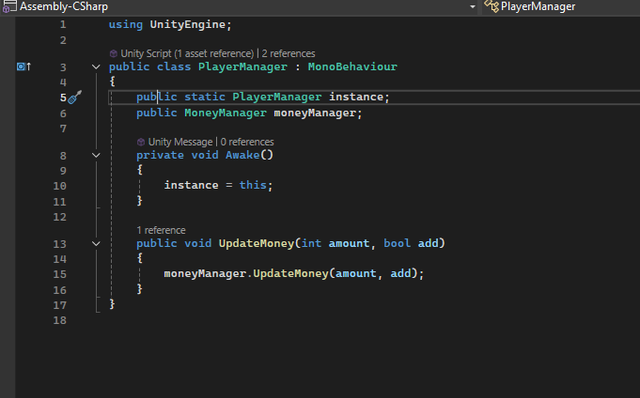Click the Unity icon before the Unity Message CodeLens

141,142
